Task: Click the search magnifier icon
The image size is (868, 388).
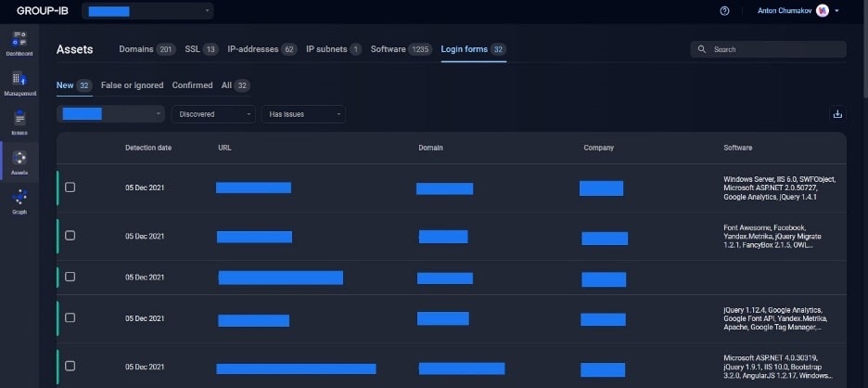Action: pos(701,49)
